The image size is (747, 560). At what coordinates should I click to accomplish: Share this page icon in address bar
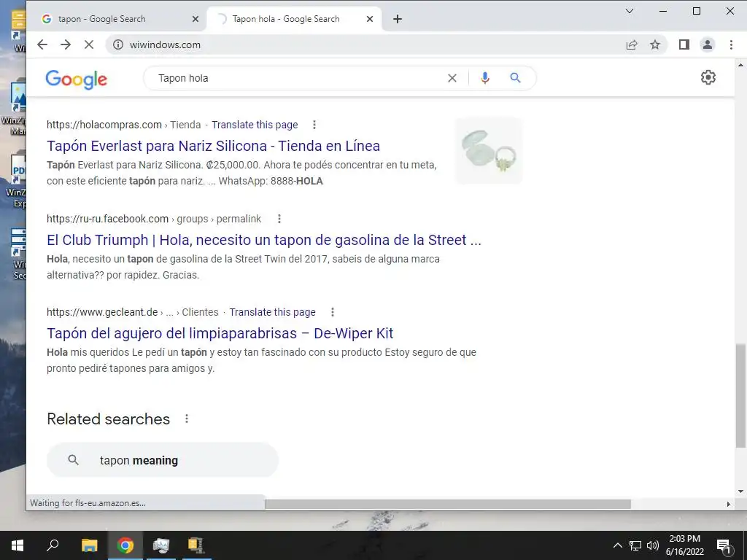pos(632,44)
